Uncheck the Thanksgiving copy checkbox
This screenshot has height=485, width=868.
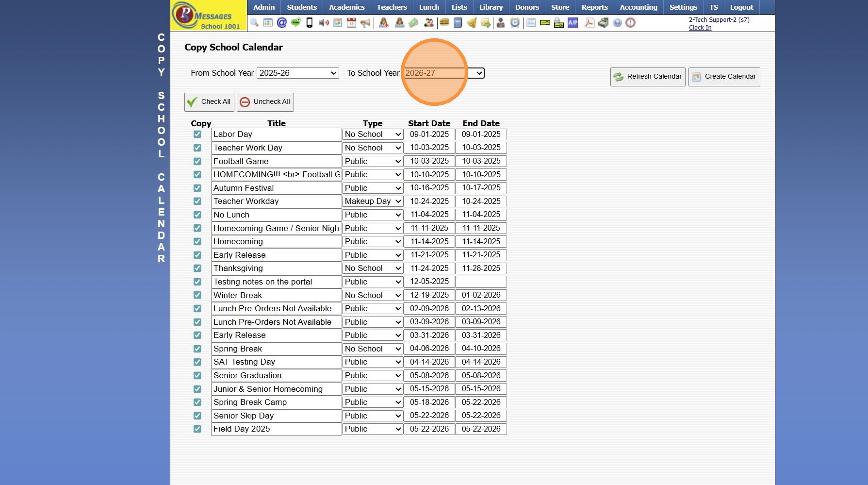pos(197,268)
